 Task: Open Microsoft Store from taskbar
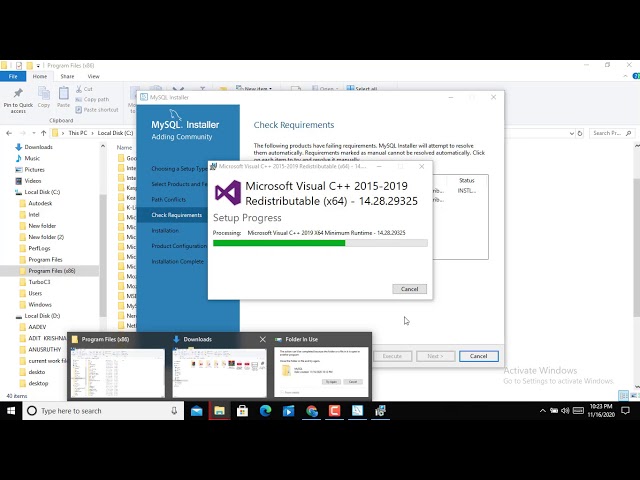[x=242, y=411]
